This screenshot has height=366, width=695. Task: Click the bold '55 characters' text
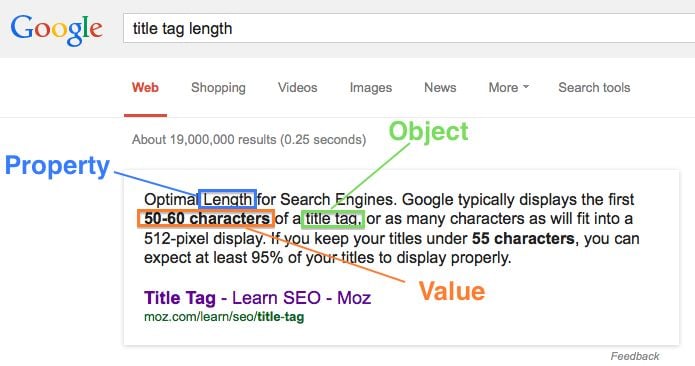[523, 238]
